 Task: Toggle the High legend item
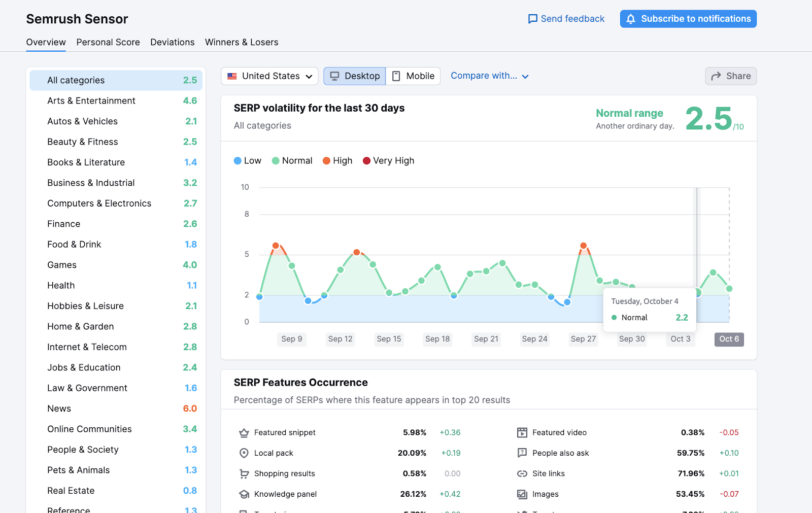click(337, 161)
